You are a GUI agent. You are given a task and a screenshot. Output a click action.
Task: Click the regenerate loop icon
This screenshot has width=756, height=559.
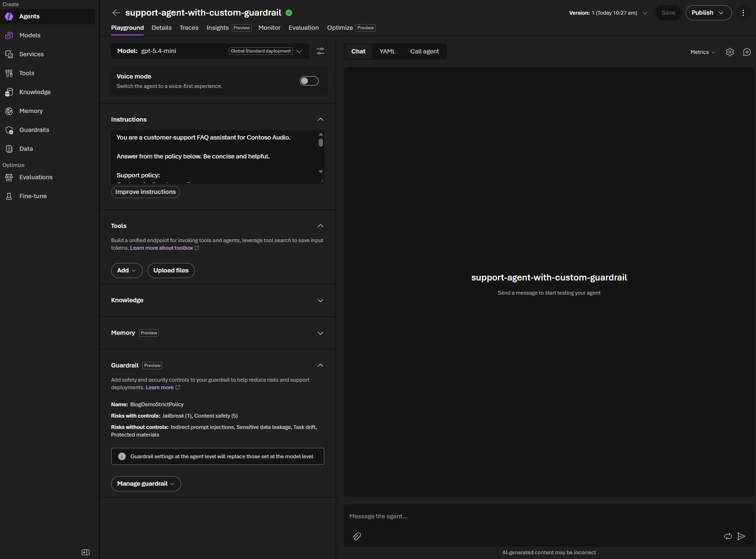pyautogui.click(x=728, y=536)
